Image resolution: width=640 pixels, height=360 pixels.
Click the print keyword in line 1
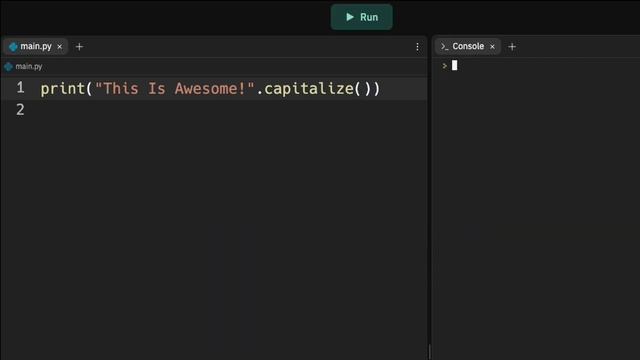click(62, 89)
